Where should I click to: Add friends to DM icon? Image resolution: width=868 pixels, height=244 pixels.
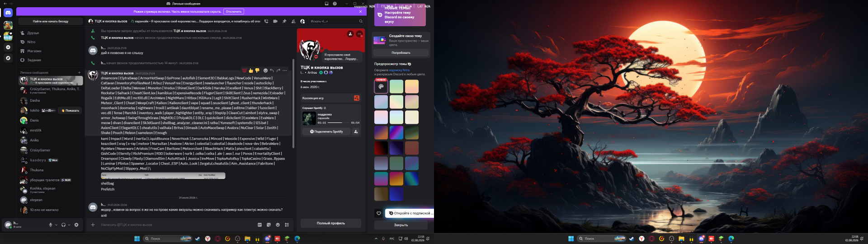293,21
